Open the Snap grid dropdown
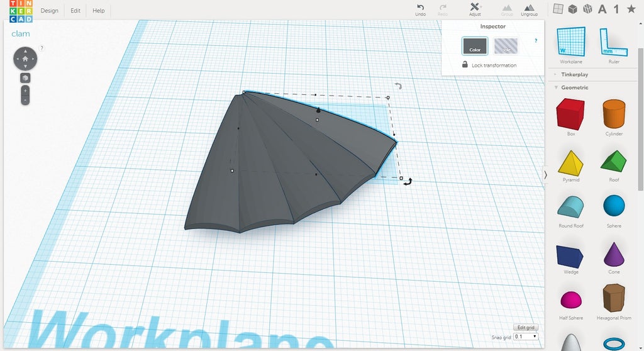The height and width of the screenshot is (351, 644). [525, 337]
